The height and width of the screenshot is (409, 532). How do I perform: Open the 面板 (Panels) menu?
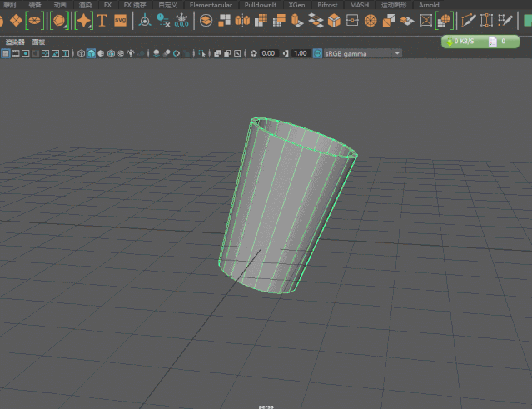click(x=38, y=42)
